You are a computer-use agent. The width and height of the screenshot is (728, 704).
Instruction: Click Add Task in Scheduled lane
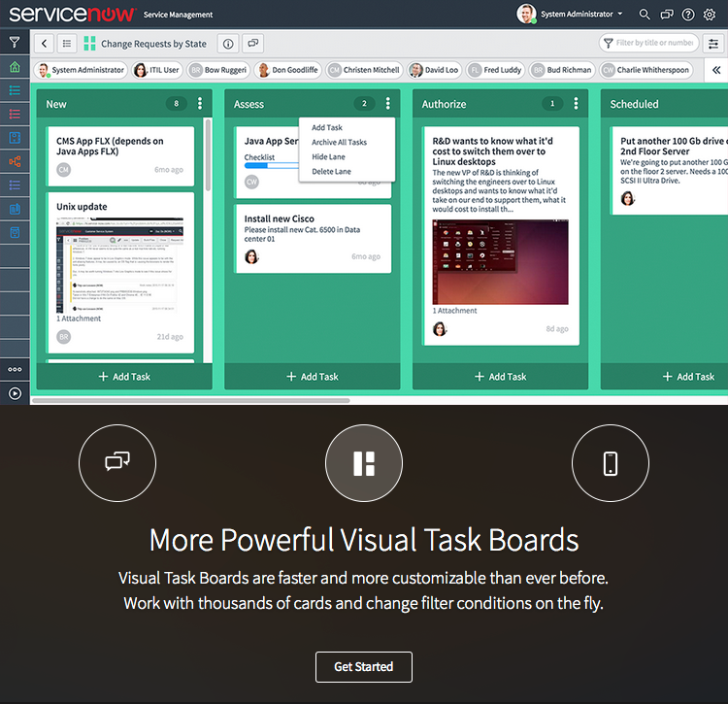(x=688, y=377)
